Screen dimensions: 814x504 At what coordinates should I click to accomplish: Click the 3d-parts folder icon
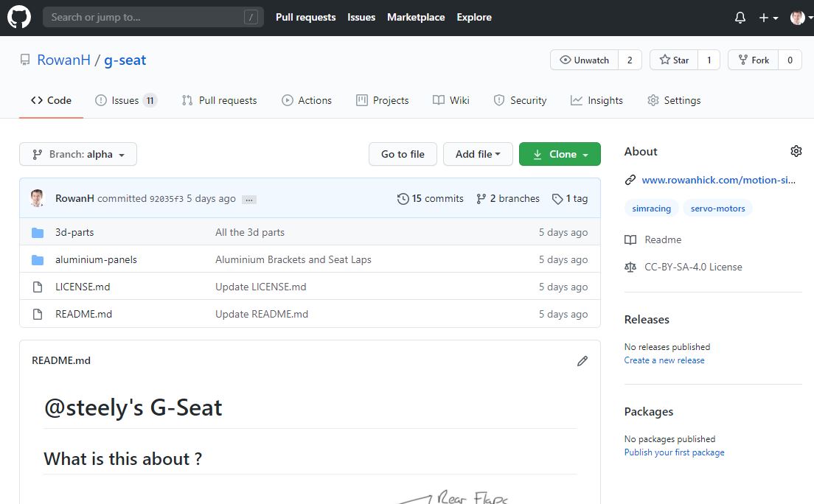[38, 233]
